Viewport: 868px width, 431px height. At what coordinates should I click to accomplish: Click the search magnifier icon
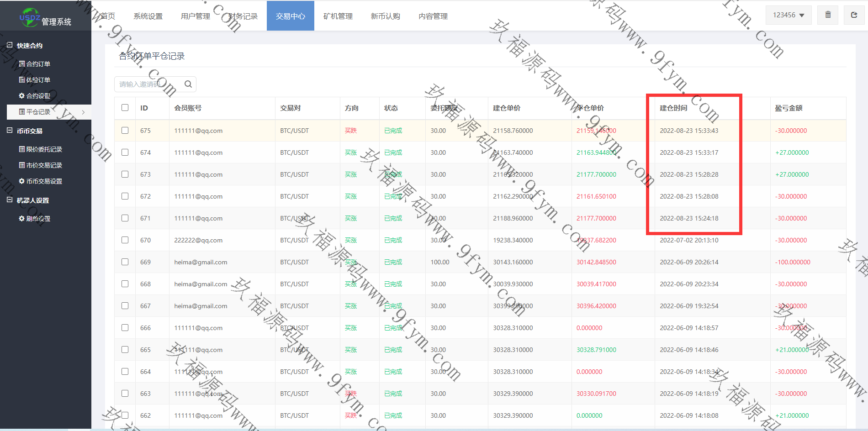click(188, 84)
